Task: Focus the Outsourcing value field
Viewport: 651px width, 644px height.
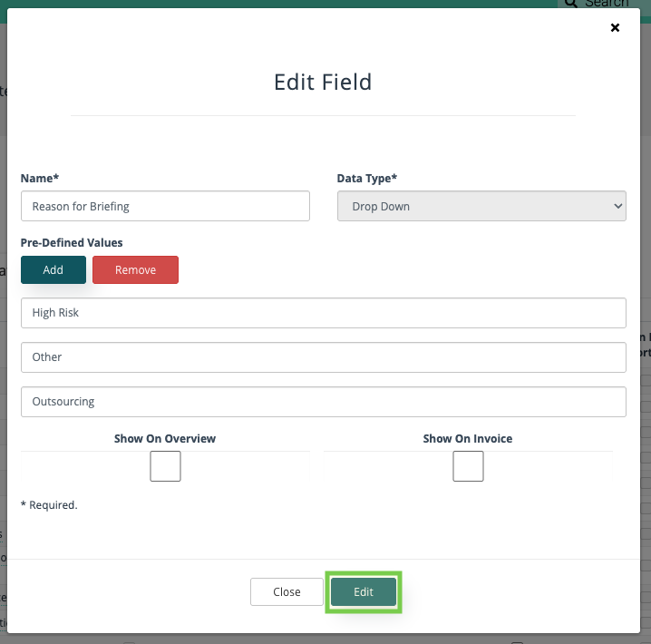Action: point(323,401)
